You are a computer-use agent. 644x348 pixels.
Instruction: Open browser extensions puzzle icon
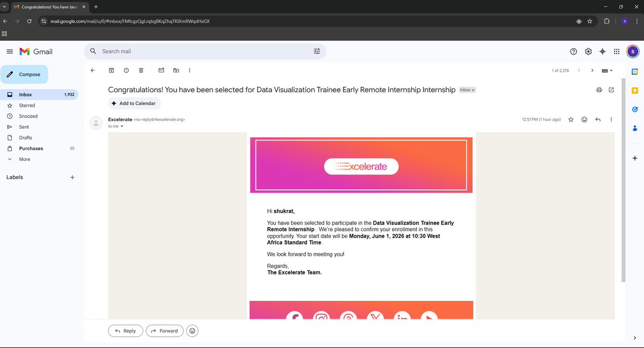(607, 21)
